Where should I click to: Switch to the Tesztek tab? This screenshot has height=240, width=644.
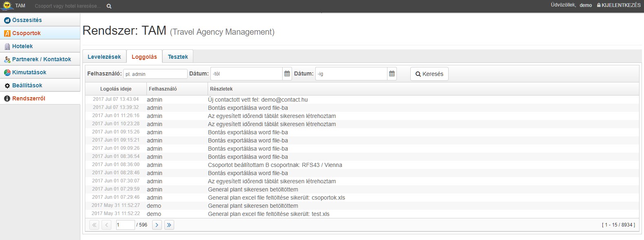coord(178,57)
